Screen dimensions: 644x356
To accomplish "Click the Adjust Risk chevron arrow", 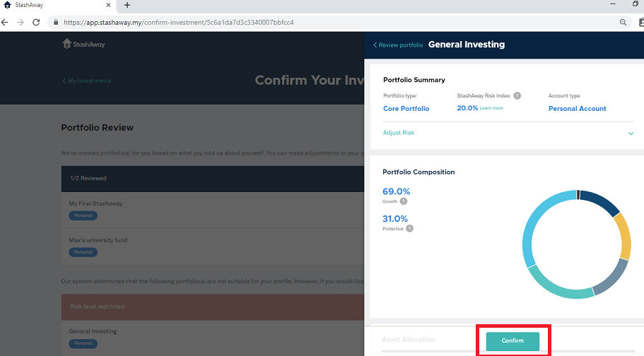I will tap(631, 133).
